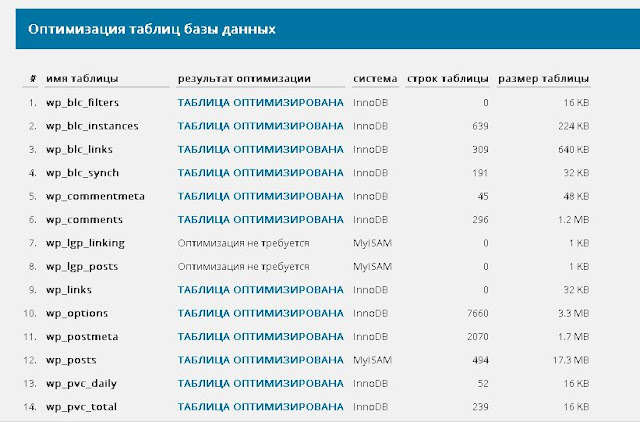The image size is (640, 422).
Task: Click the 'строк таблицы' column header
Action: pyautogui.click(x=447, y=78)
